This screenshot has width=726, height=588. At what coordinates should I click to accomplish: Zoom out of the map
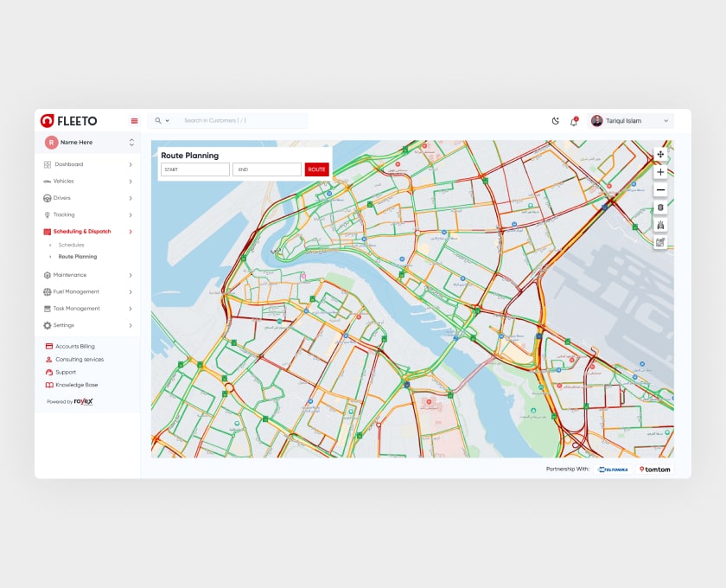click(660, 189)
